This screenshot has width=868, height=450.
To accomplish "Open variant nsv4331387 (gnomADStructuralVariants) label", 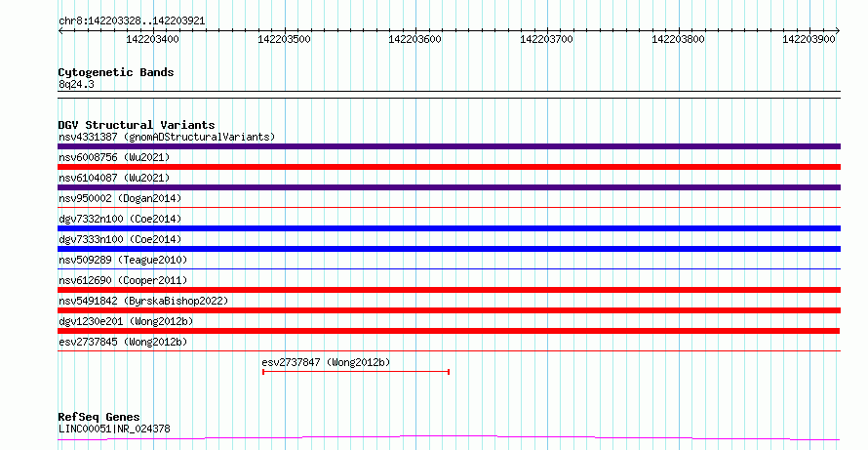I will pos(167,137).
